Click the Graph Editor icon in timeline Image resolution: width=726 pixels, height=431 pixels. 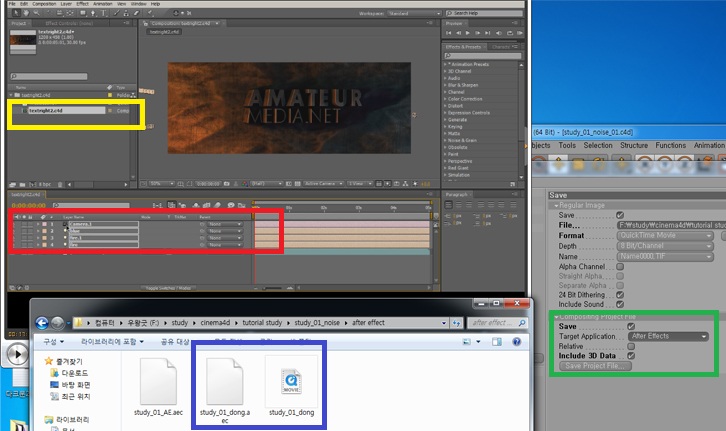click(x=241, y=205)
